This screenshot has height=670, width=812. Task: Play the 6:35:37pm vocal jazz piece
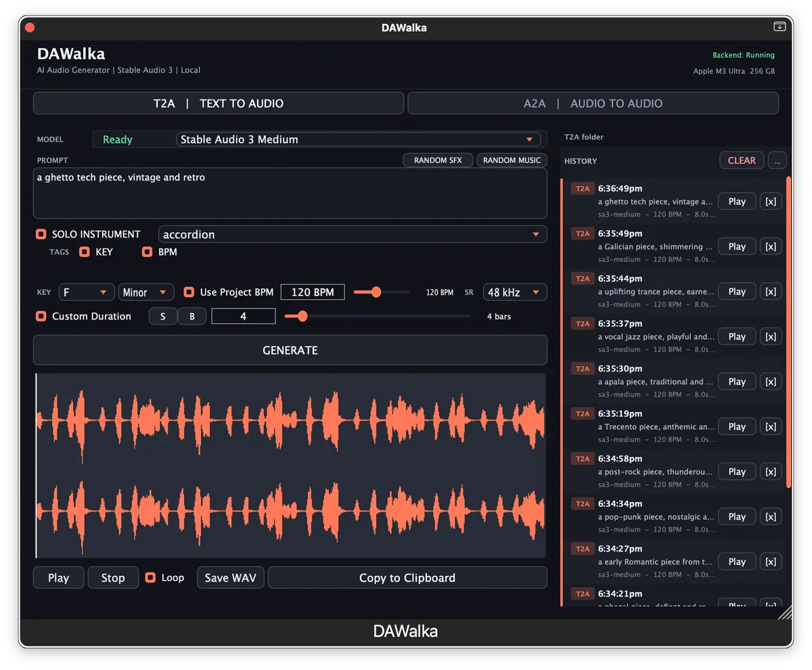click(x=737, y=336)
